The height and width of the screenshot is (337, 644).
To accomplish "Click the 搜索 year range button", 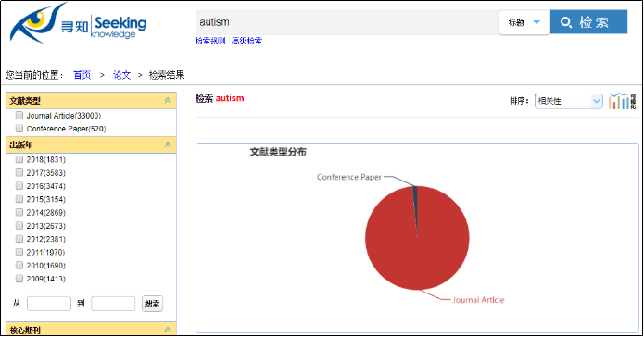I will coord(152,304).
